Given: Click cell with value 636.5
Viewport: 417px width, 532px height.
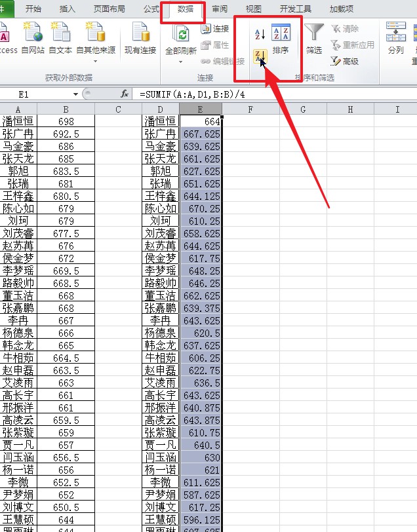Looking at the screenshot, I should [x=201, y=383].
